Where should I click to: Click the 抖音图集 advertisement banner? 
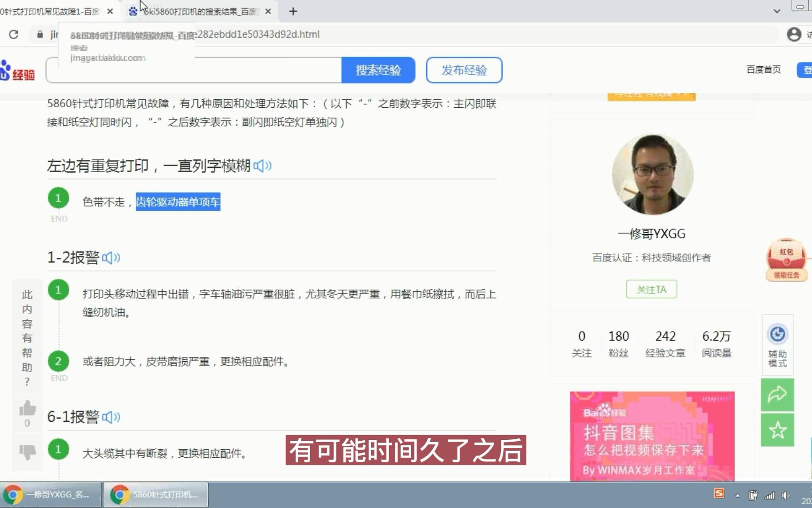(652, 436)
